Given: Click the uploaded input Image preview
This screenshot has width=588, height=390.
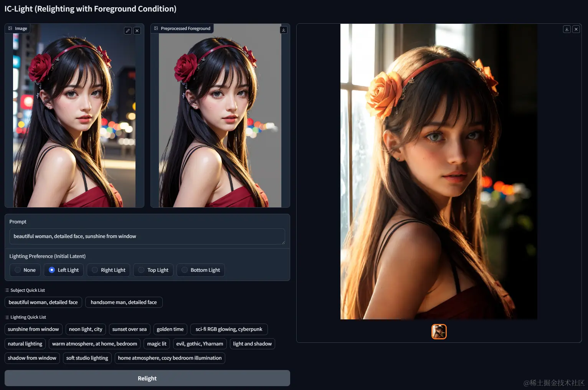Looking at the screenshot, I should pyautogui.click(x=74, y=116).
